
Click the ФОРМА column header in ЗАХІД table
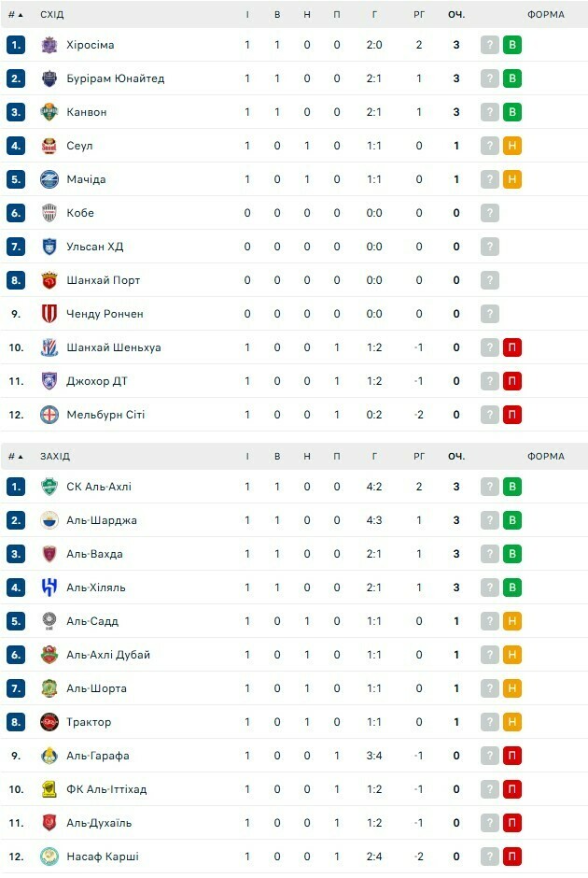(545, 457)
